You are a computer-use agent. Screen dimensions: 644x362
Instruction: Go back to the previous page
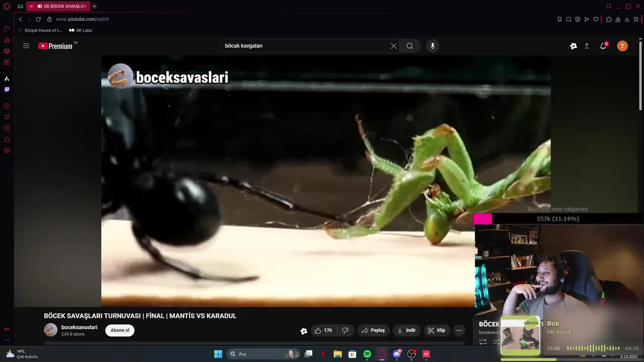coord(20,19)
